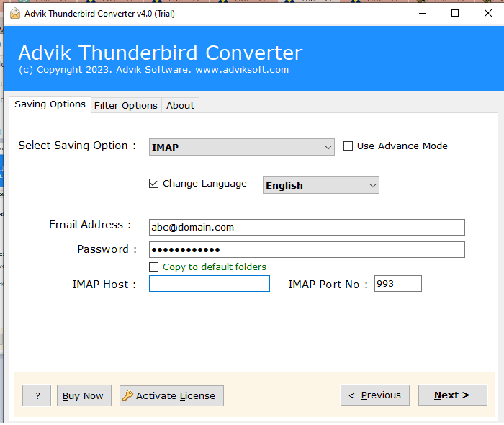Screen dimensions: 504x425
Task: Click the Activate License button
Action: pyautogui.click(x=171, y=395)
